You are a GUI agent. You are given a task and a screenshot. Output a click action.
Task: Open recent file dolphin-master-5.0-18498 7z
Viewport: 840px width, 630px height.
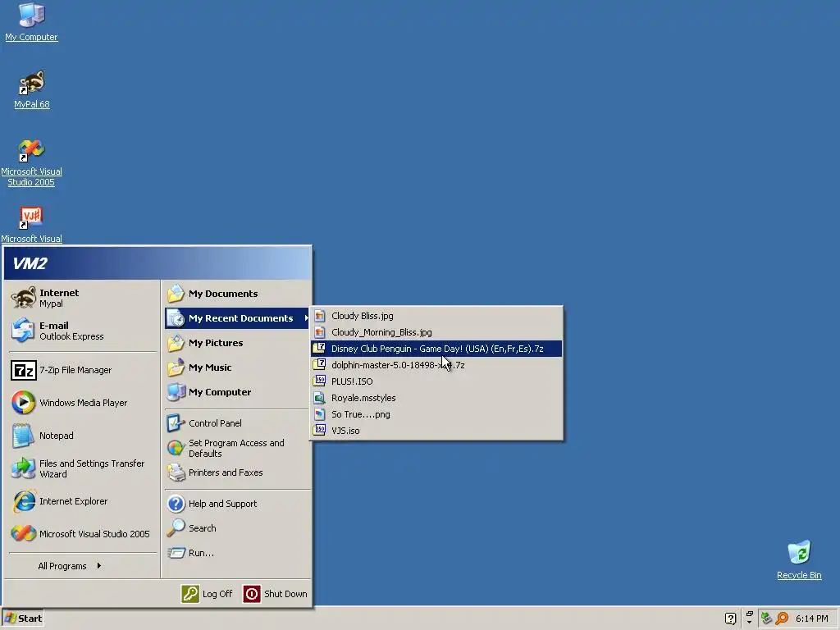pos(436,365)
